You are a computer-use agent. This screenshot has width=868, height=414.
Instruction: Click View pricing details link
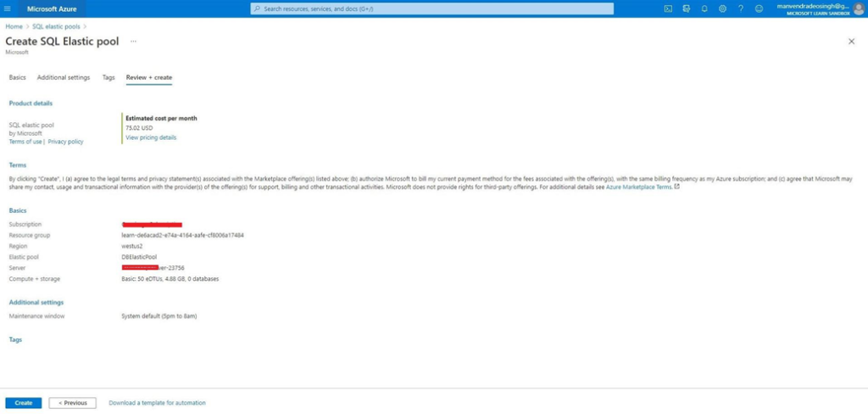click(x=151, y=137)
